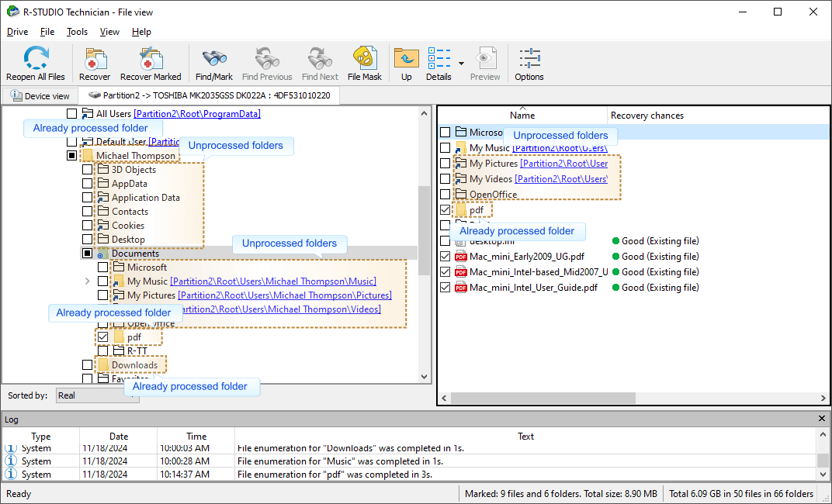Select the Cookies folder in tree

point(128,225)
